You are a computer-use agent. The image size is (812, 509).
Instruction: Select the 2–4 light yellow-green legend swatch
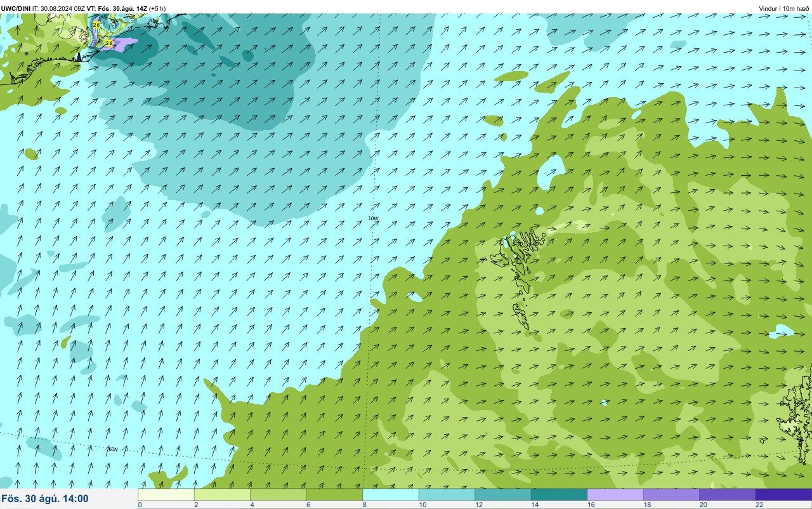point(222,494)
